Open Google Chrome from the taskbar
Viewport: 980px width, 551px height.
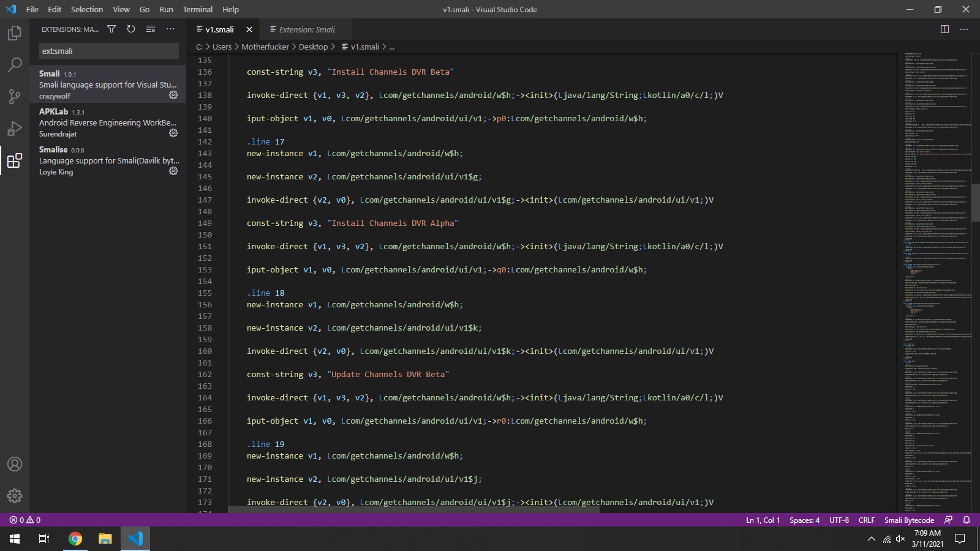75,539
